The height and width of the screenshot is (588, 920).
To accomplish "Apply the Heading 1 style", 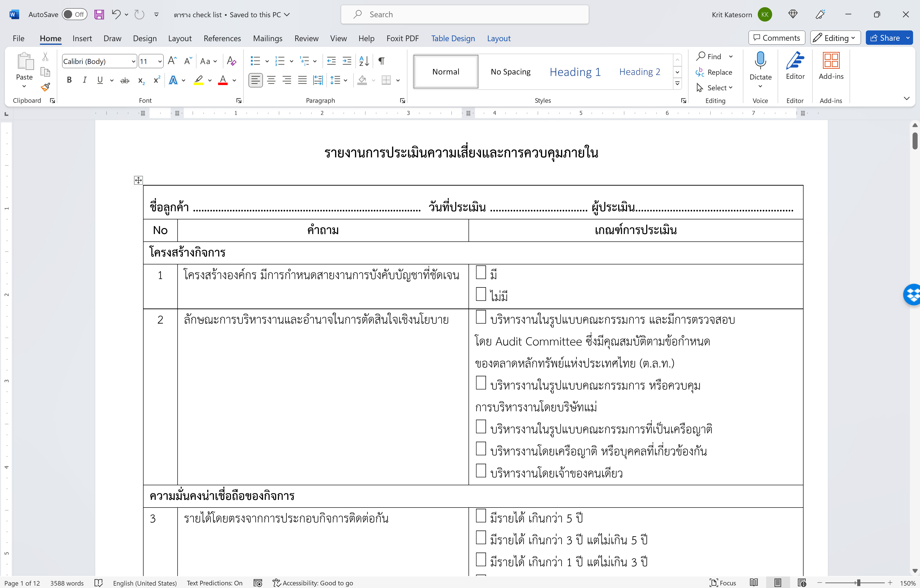I will pos(575,72).
